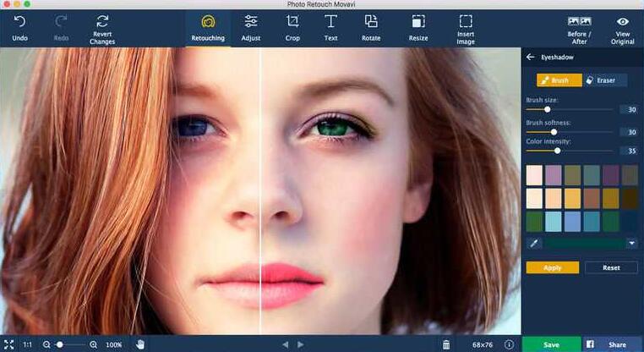Go to next image arrow

(301, 344)
